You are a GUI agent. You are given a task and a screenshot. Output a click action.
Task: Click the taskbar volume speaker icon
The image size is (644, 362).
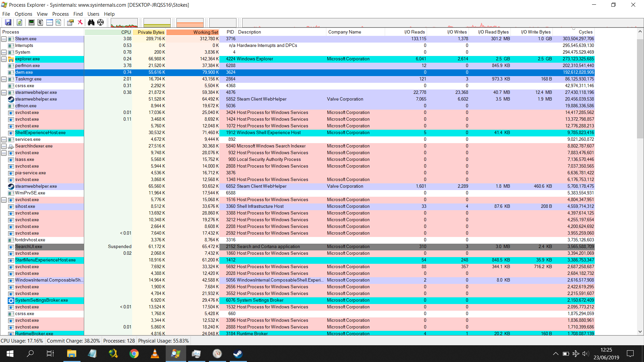point(586,354)
